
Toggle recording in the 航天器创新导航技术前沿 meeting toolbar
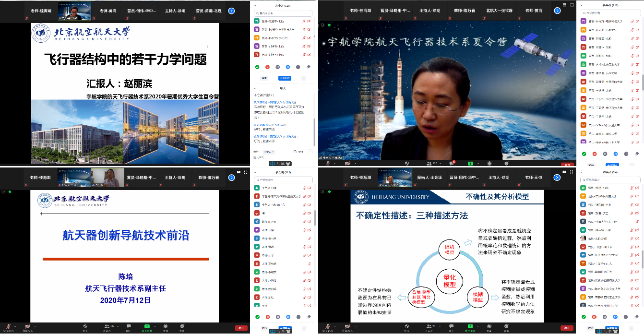(x=165, y=327)
